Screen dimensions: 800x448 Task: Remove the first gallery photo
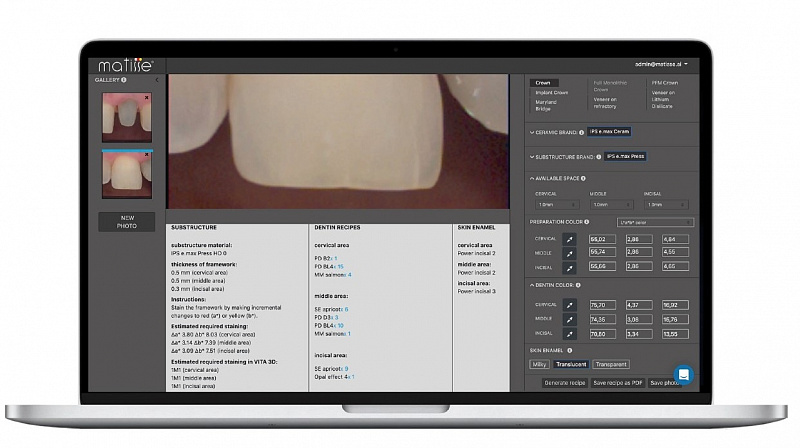pyautogui.click(x=147, y=98)
